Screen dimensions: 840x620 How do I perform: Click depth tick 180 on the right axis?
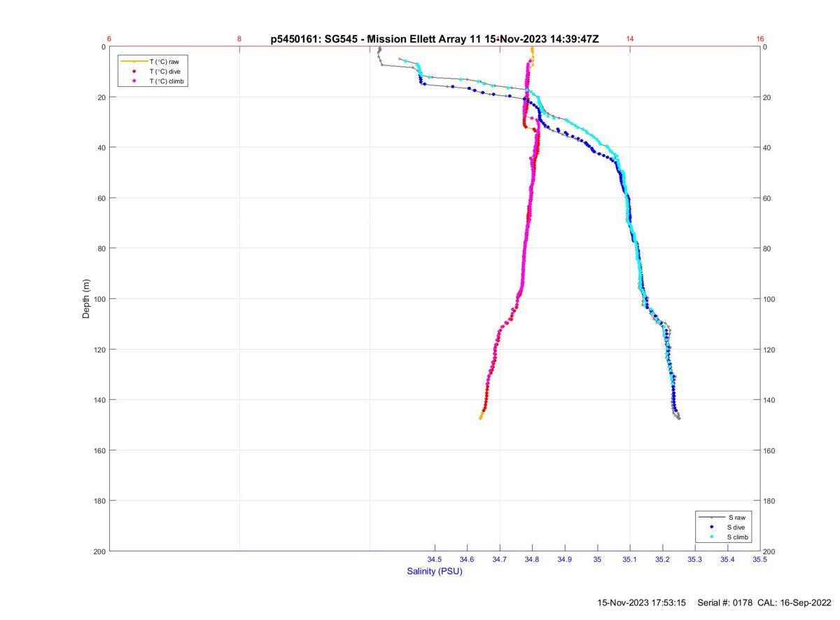coord(771,501)
